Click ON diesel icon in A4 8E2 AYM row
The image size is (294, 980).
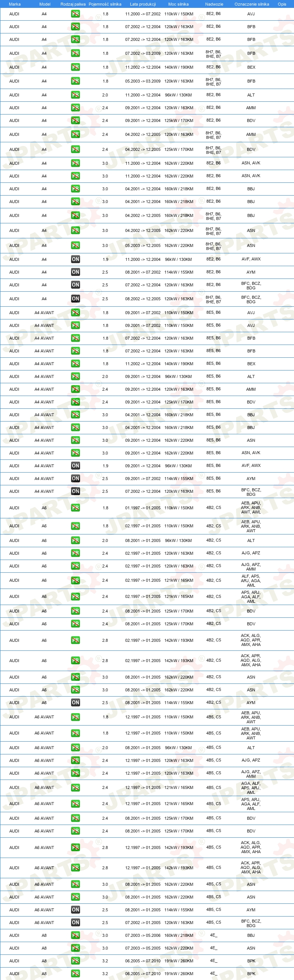pos(76,272)
